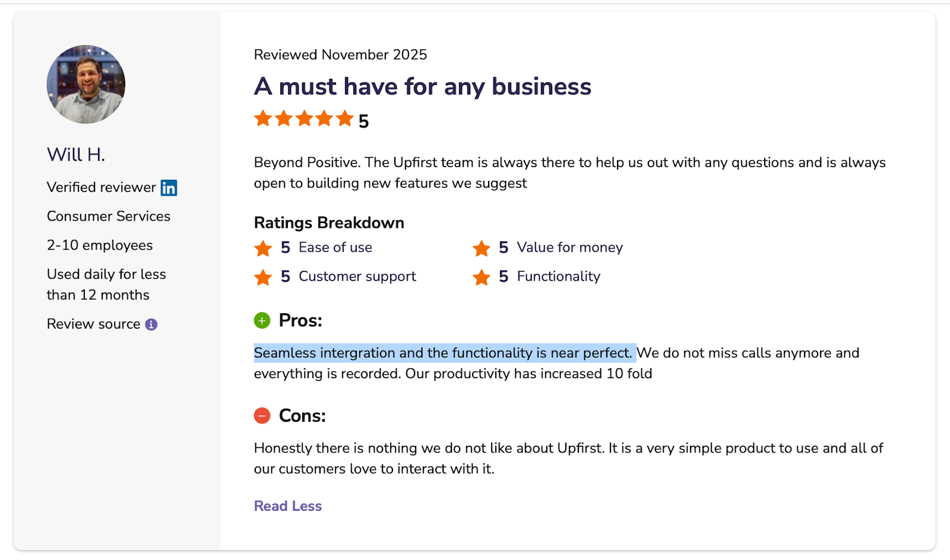Click the Value for money star icon
Screen dimensions: 950x560
481,248
